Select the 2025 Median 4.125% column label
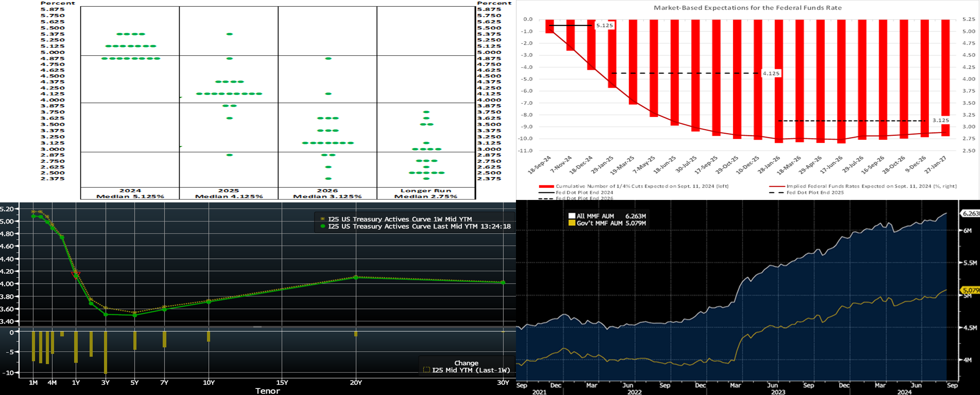Screen dimensions: 980x395 (229, 194)
